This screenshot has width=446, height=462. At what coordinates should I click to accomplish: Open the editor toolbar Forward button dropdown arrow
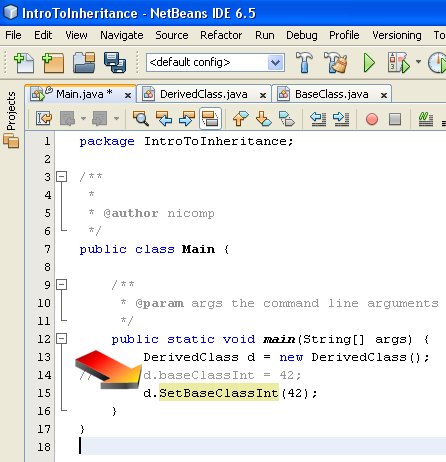coord(116,118)
